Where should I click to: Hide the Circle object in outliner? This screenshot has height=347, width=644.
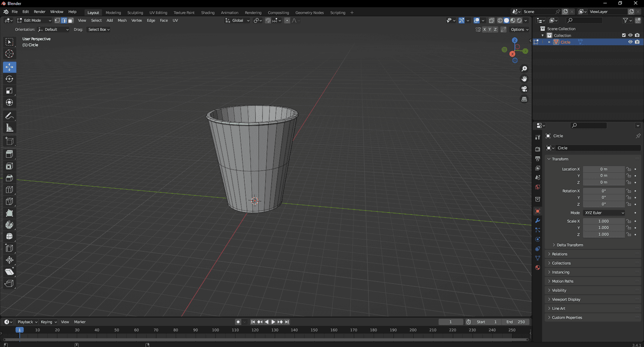(x=630, y=42)
